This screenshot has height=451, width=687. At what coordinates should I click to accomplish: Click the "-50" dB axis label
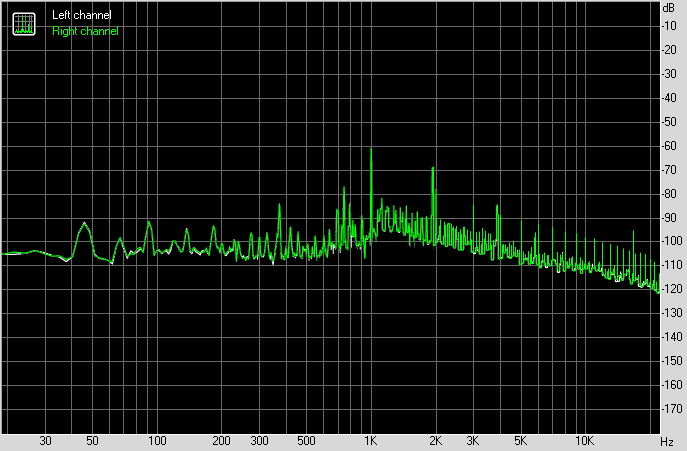669,122
